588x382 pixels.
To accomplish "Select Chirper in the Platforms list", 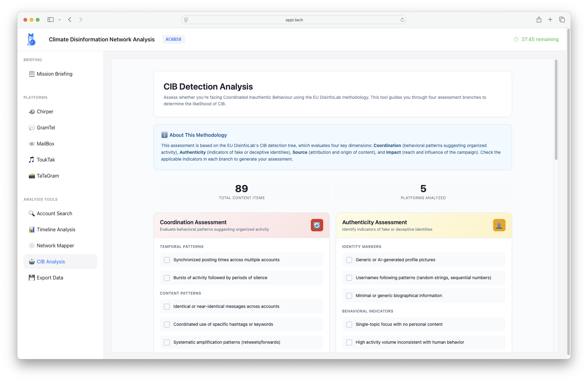I will click(x=45, y=111).
